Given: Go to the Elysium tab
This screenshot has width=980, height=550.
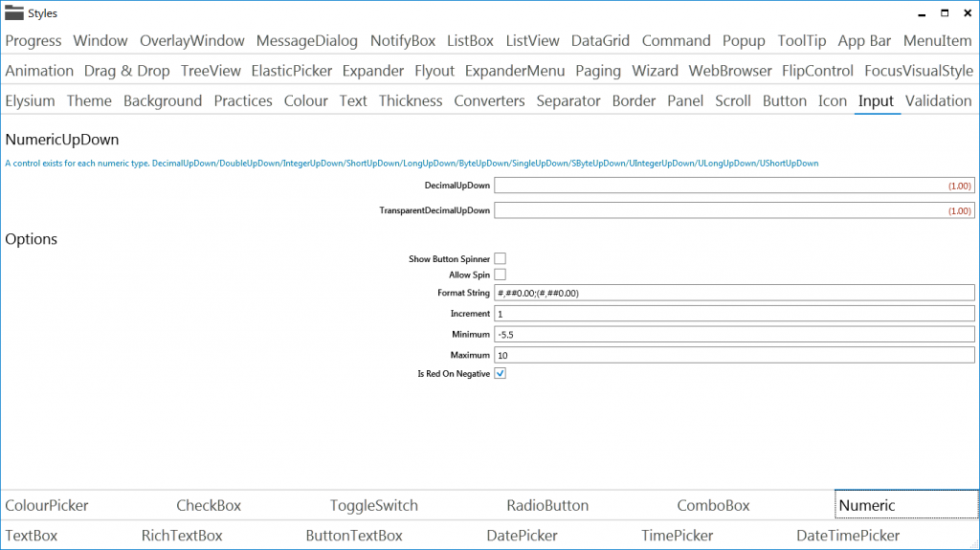Looking at the screenshot, I should [30, 100].
